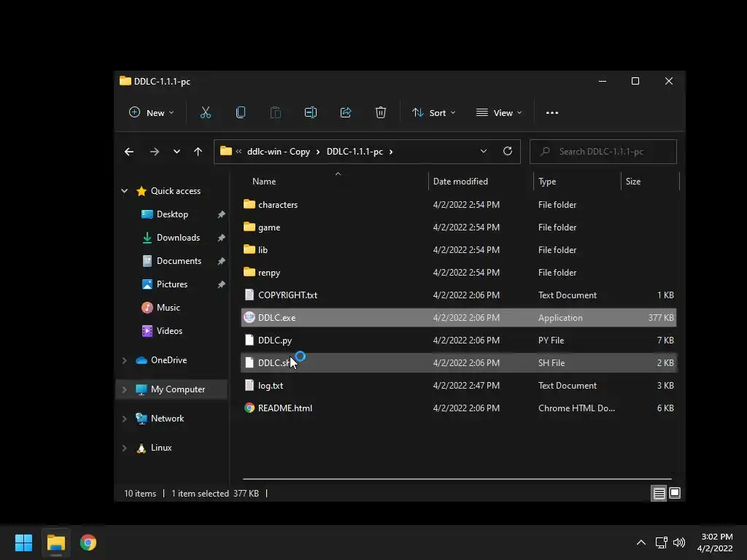747x560 pixels.
Task: Click the pin icon beside Desktop
Action: 221,215
